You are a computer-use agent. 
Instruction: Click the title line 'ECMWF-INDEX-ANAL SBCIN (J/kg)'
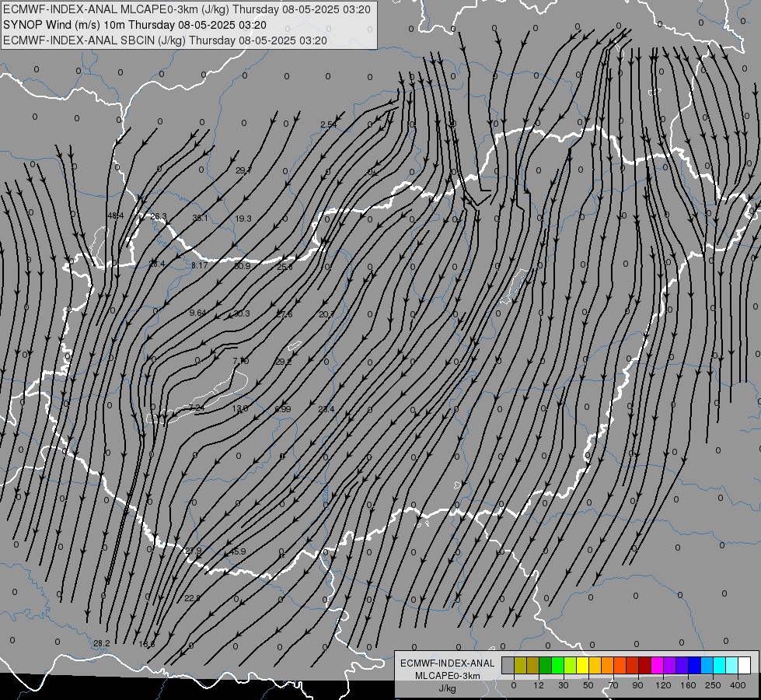coord(95,40)
